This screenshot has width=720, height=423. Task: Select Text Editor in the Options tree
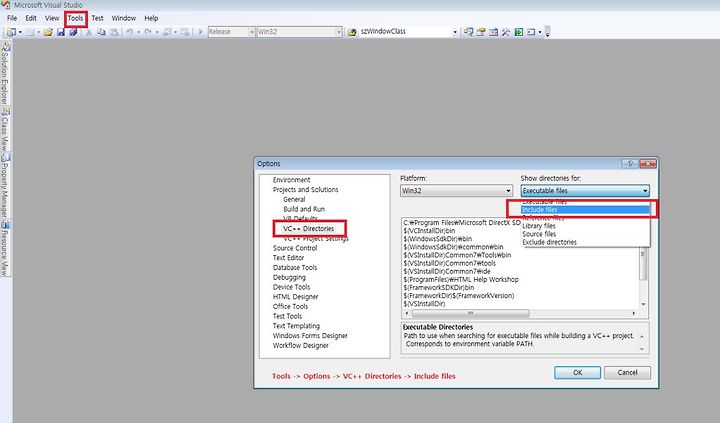point(288,257)
